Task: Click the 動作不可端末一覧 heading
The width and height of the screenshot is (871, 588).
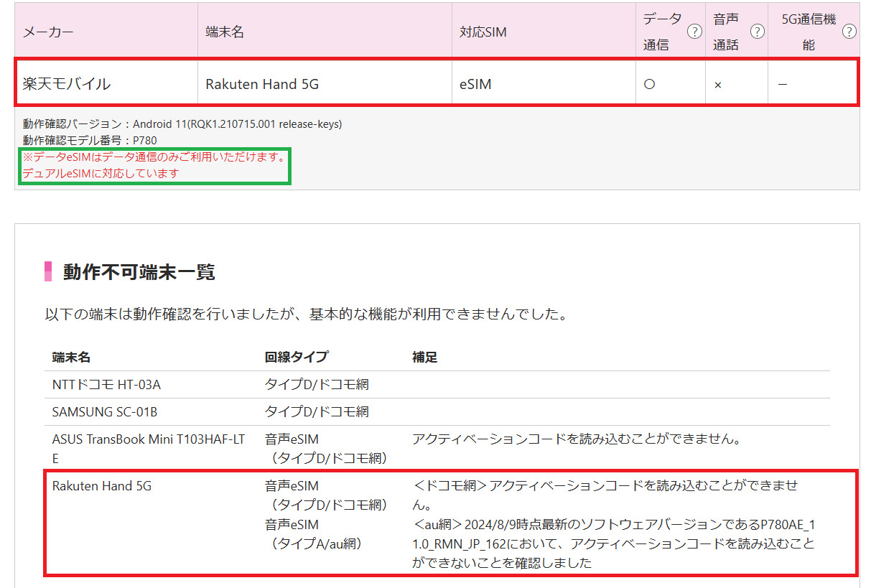Action: click(139, 272)
